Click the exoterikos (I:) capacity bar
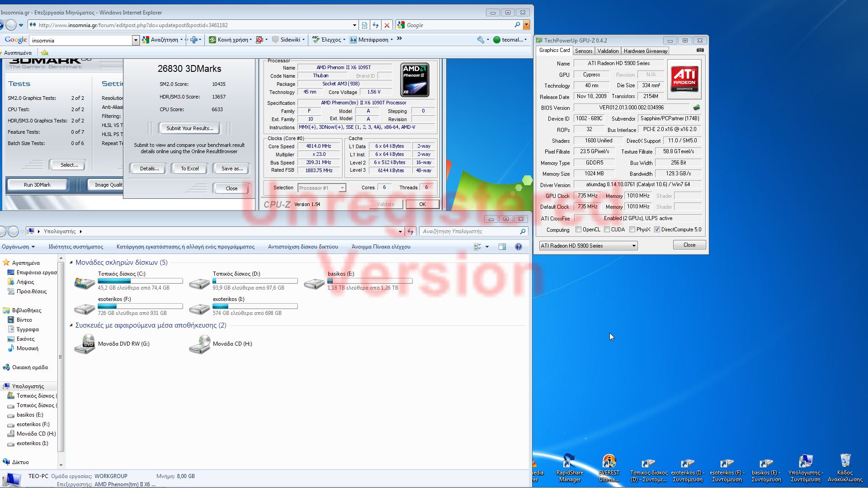 [x=255, y=306]
